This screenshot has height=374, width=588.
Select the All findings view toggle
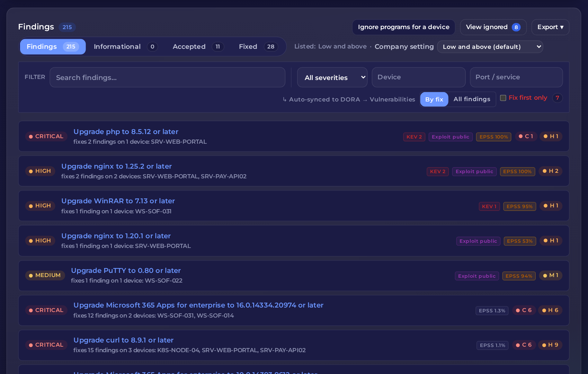[472, 99]
